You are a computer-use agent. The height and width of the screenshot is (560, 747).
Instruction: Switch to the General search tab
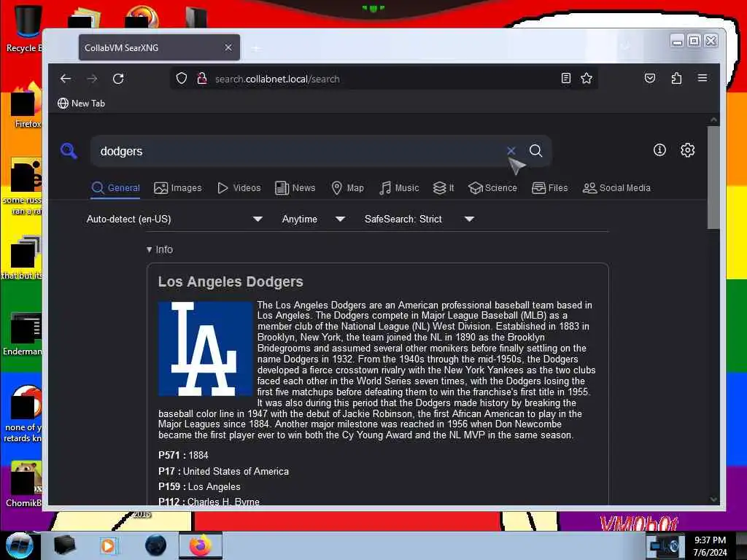(x=116, y=187)
